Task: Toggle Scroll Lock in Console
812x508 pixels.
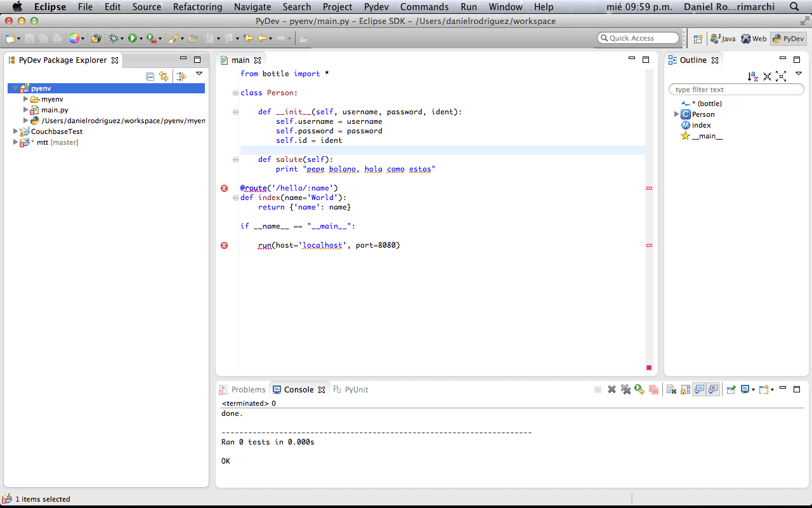Action: (x=685, y=389)
